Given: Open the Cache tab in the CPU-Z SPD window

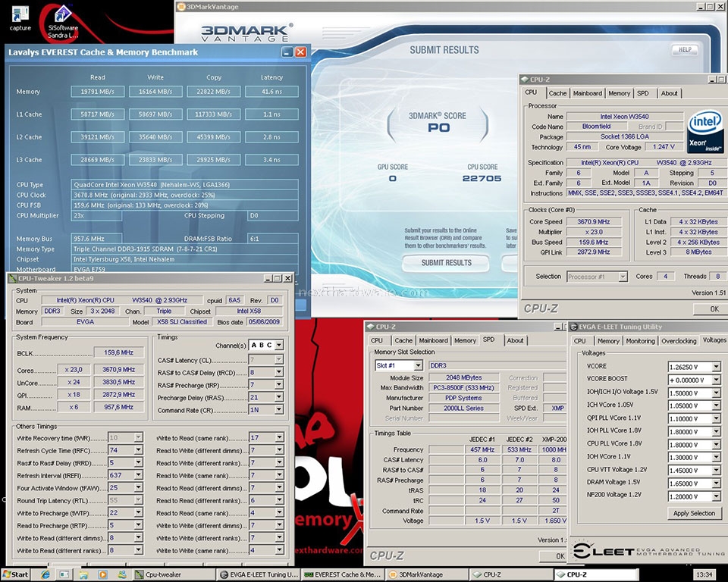Looking at the screenshot, I should pos(403,340).
